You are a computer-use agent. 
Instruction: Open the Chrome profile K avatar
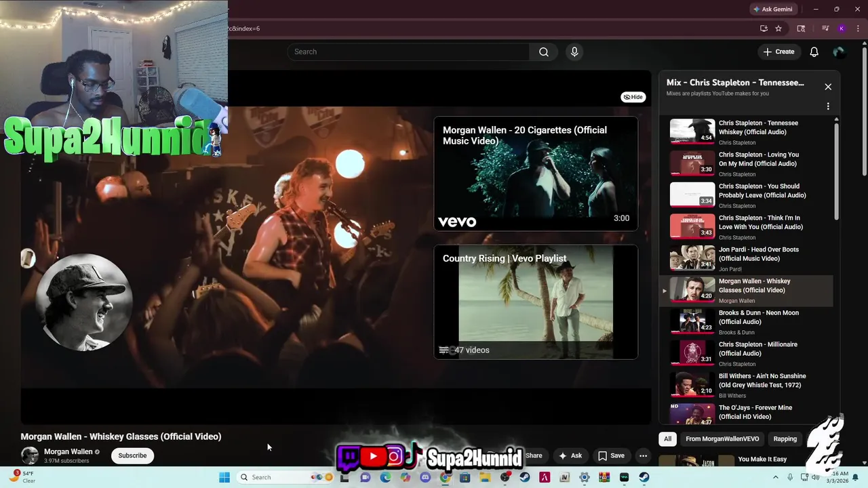[x=842, y=28]
